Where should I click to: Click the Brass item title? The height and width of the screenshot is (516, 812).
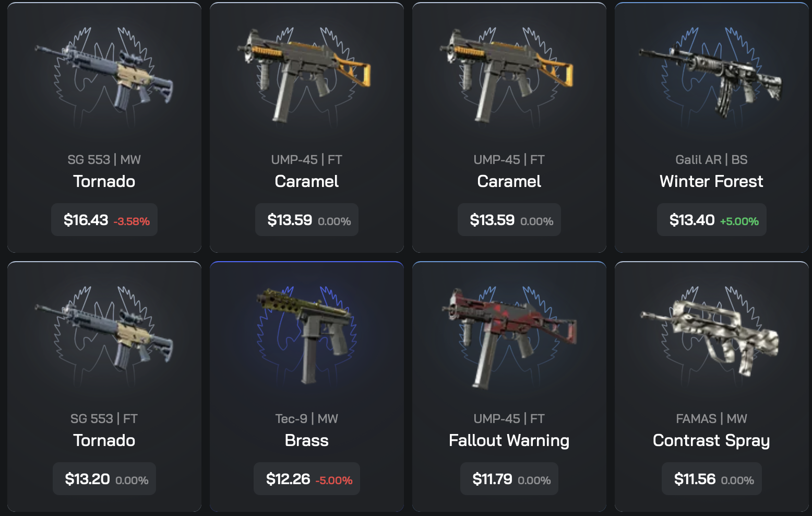tap(306, 440)
